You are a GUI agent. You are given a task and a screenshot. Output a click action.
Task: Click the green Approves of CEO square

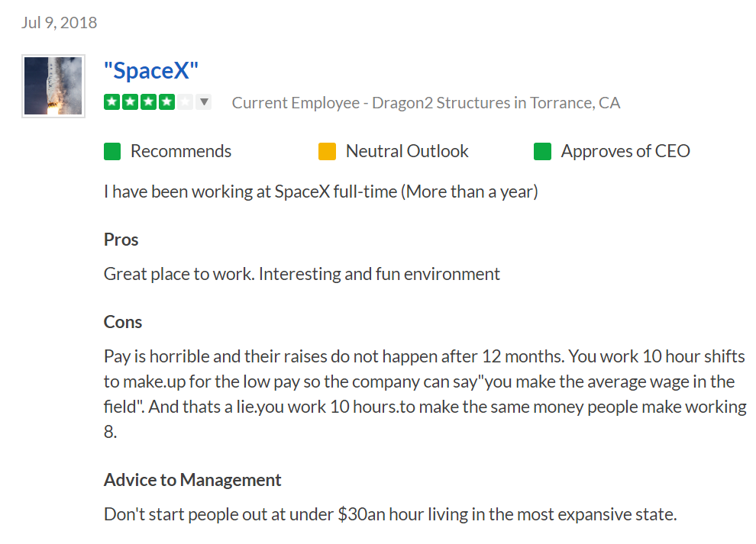[x=542, y=151]
